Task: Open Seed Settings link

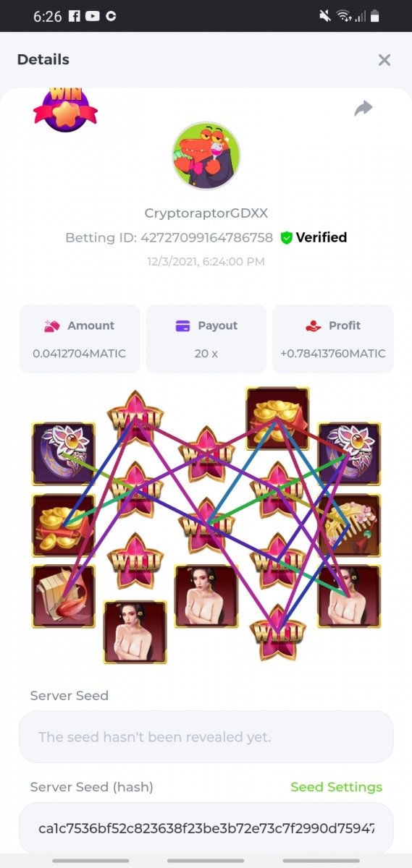Action: point(336,787)
